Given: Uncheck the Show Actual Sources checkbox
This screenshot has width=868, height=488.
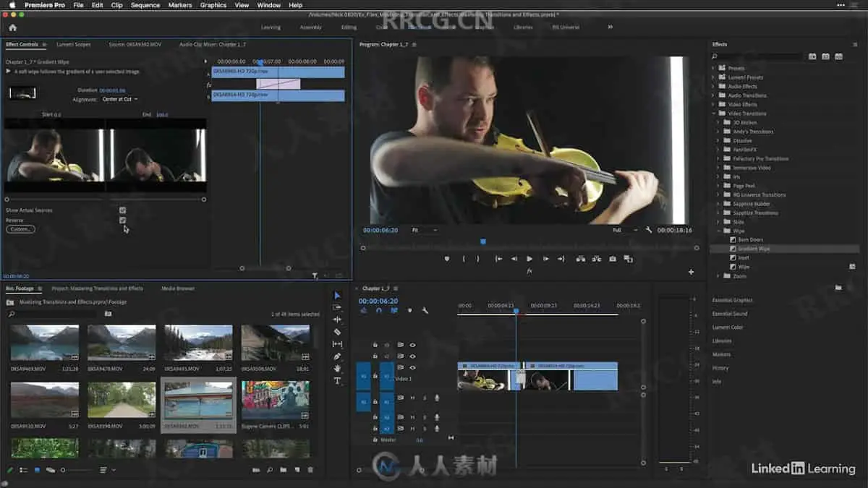Looking at the screenshot, I should (122, 210).
